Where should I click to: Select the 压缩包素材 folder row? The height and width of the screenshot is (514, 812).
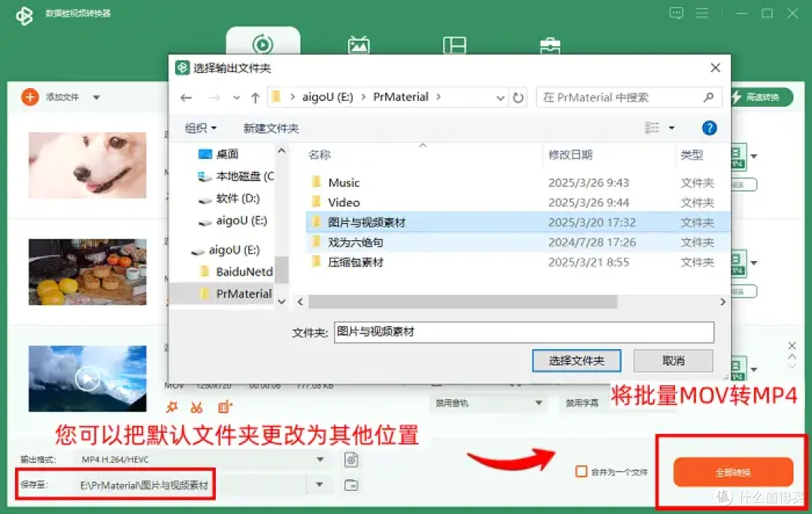click(518, 262)
